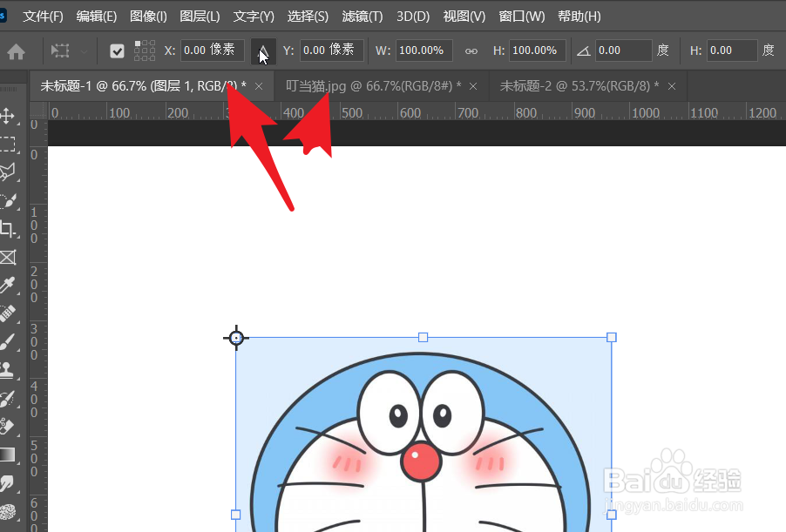Screen dimensions: 786x532
Task: Click the right-middle transform handle
Action: point(612,515)
